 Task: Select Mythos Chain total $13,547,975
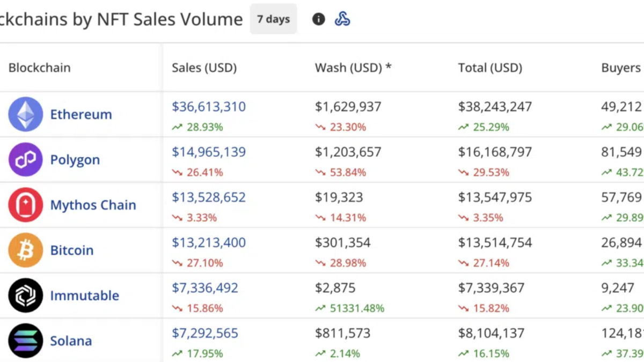(495, 197)
